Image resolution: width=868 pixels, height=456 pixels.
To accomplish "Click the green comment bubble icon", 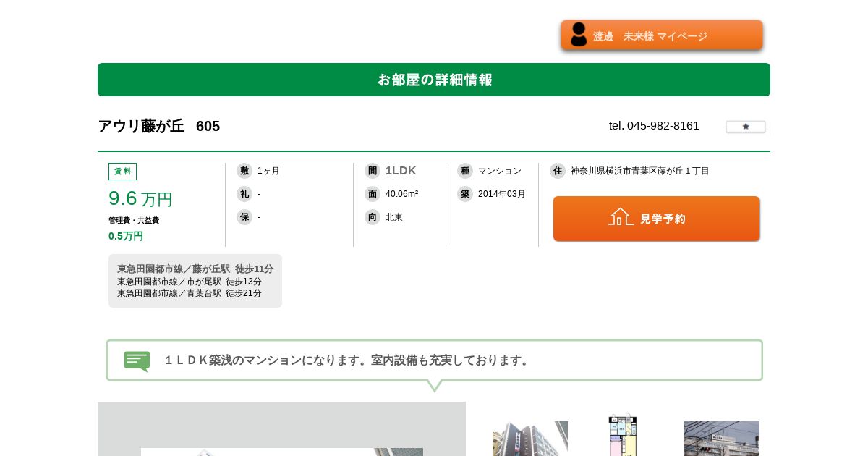I will [137, 361].
